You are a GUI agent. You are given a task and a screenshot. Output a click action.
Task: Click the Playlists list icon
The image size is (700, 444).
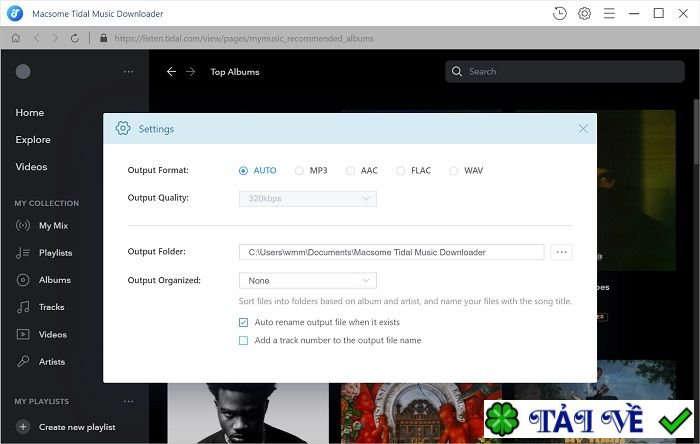[x=23, y=253]
